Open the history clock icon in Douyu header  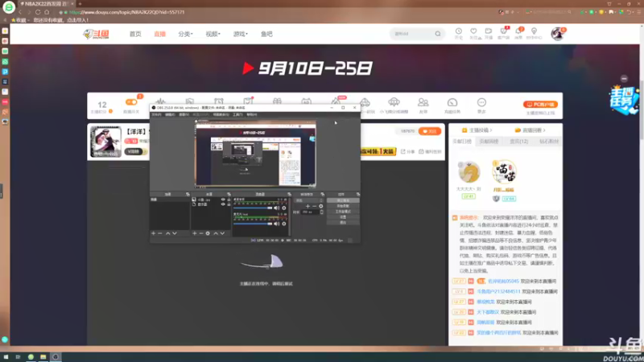(x=458, y=33)
